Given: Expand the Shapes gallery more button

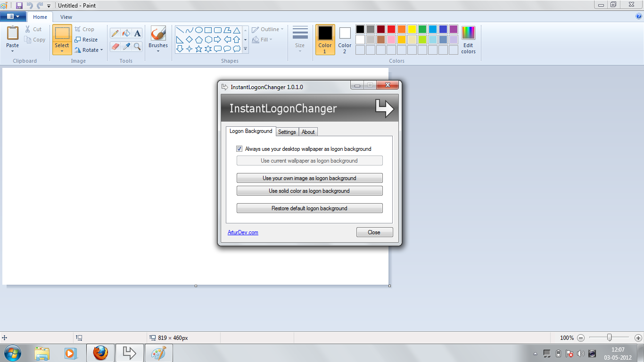Looking at the screenshot, I should [x=245, y=49].
